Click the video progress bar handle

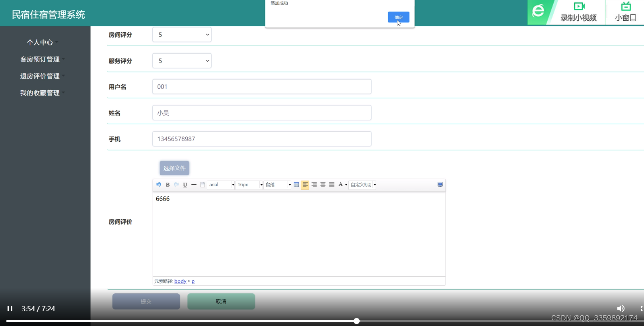(357, 321)
